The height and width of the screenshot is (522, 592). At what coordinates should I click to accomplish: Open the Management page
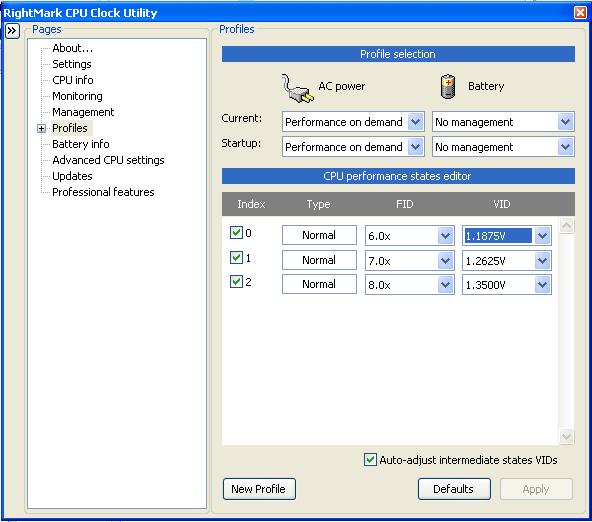tap(83, 112)
